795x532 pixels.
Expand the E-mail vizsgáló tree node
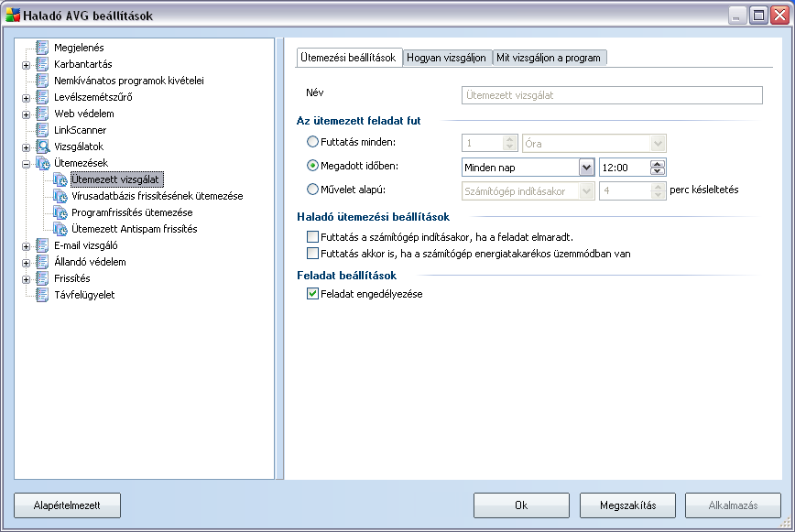[27, 246]
